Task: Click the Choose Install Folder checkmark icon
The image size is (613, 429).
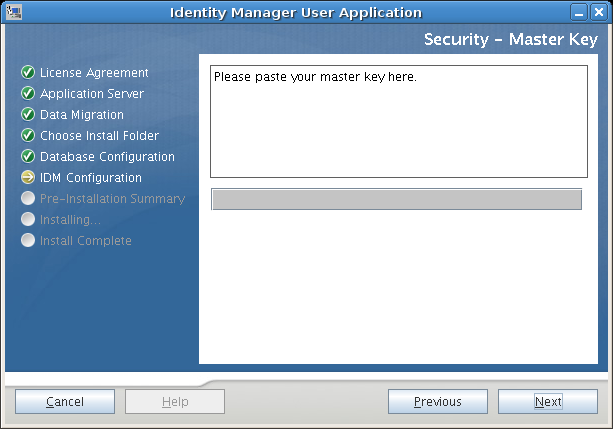Action: point(28,136)
